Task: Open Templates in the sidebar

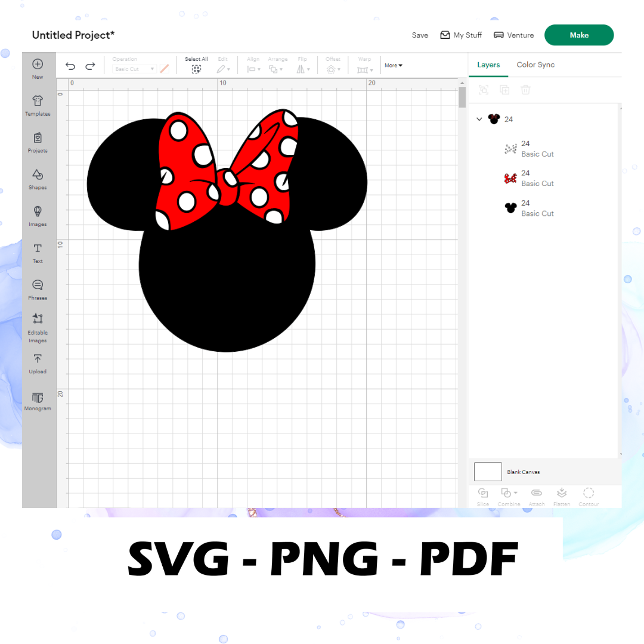Action: coord(38,106)
